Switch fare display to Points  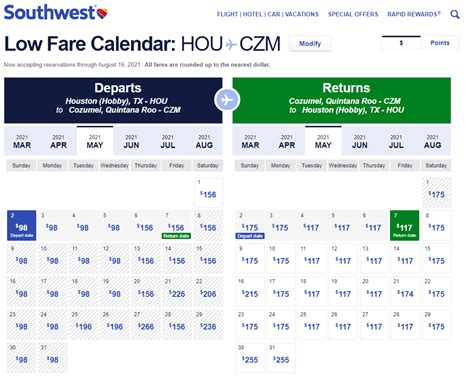pyautogui.click(x=440, y=43)
